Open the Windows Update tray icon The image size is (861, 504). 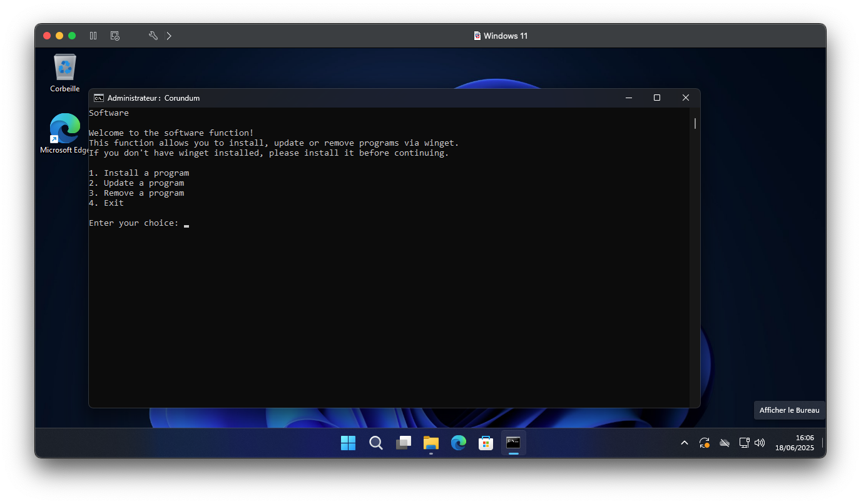(705, 443)
